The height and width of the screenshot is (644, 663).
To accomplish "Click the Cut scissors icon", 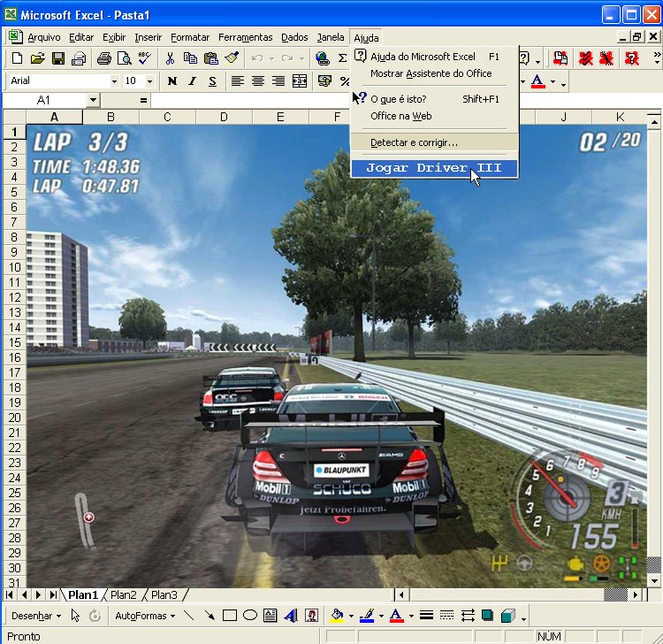I will [170, 58].
